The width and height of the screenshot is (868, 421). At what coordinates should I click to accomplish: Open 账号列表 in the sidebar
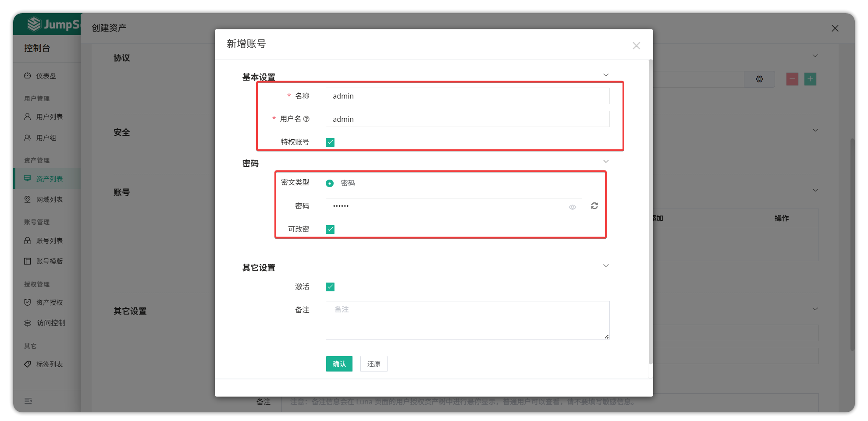pos(49,241)
